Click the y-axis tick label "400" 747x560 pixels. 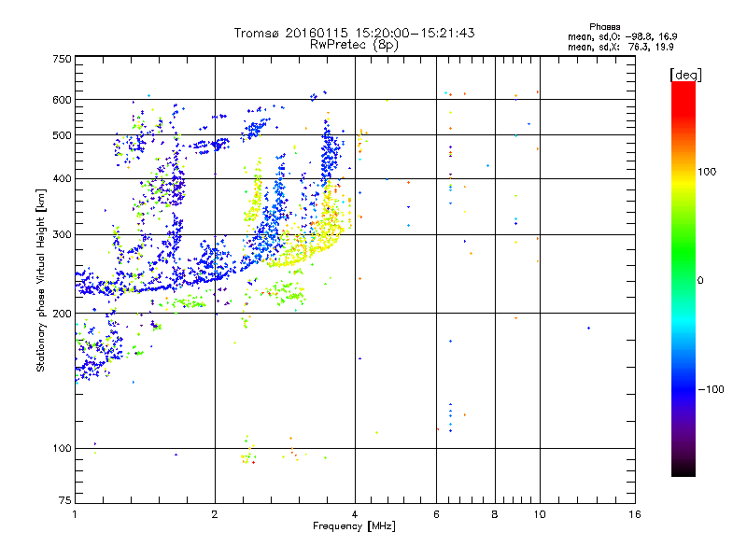pos(63,179)
